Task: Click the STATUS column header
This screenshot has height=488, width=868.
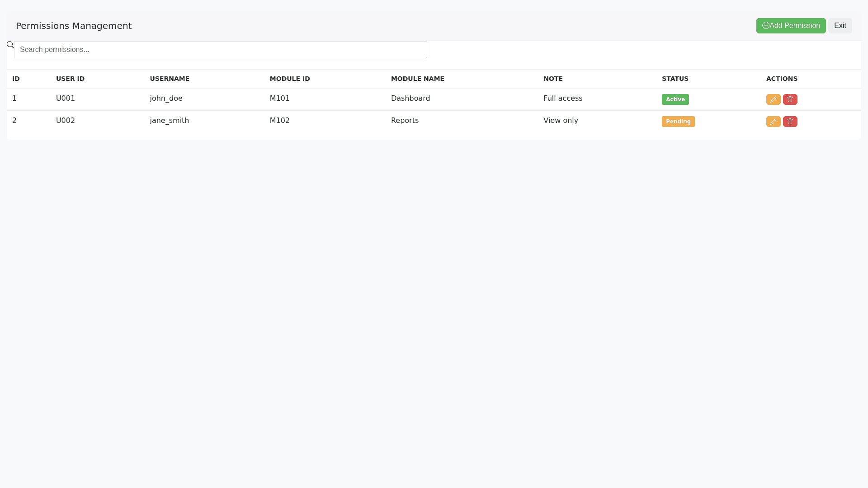Action: pyautogui.click(x=675, y=79)
